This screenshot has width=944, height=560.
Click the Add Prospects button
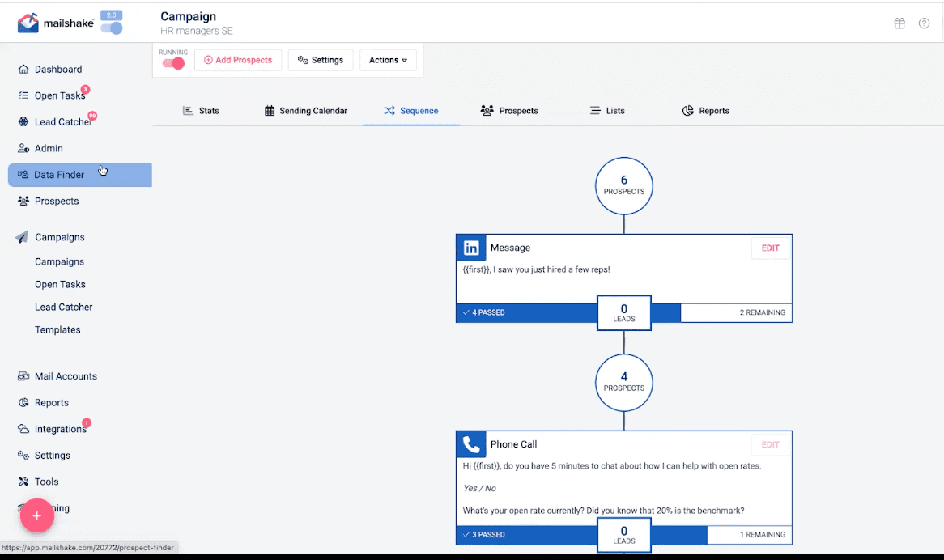click(x=238, y=59)
